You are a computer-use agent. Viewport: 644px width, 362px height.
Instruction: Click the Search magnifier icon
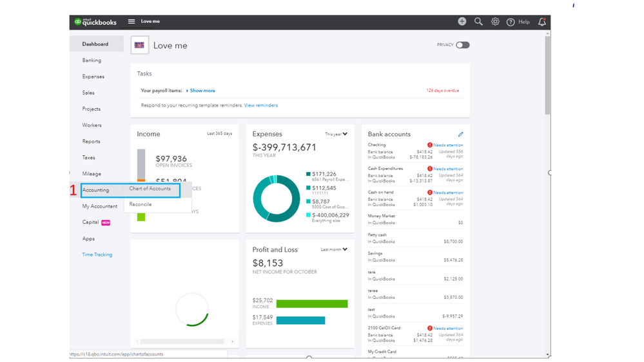(x=478, y=21)
